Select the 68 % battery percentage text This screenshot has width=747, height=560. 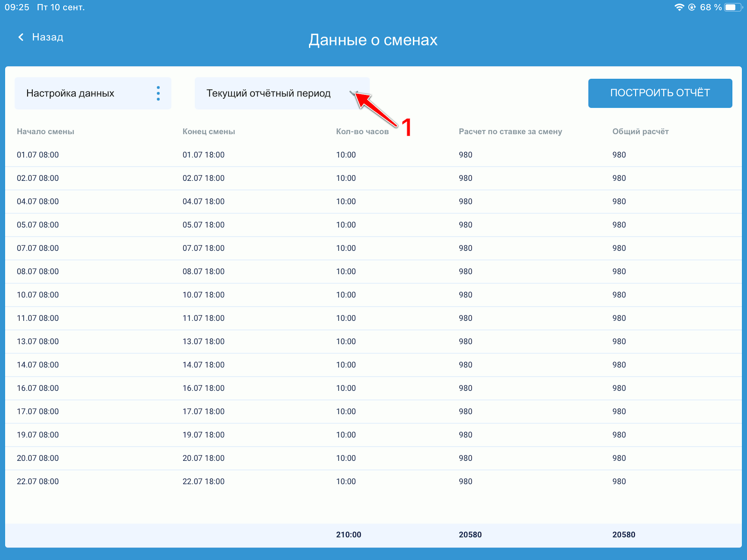pos(711,7)
